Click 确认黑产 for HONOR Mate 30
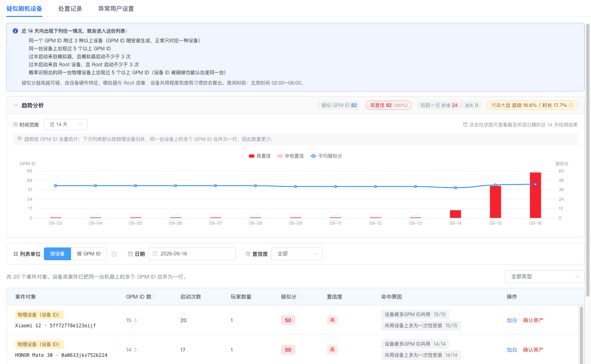Screen dimensions: 591x364 (x=533, y=350)
